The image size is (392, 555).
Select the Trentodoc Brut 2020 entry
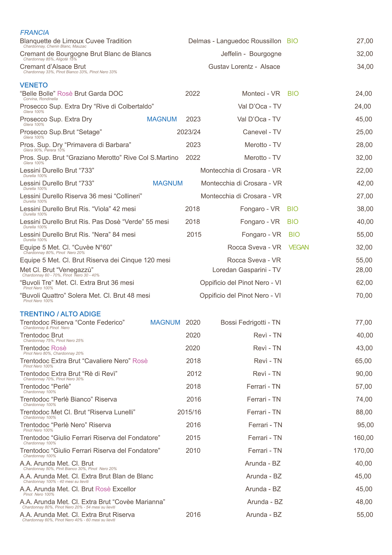click(42, 335)
